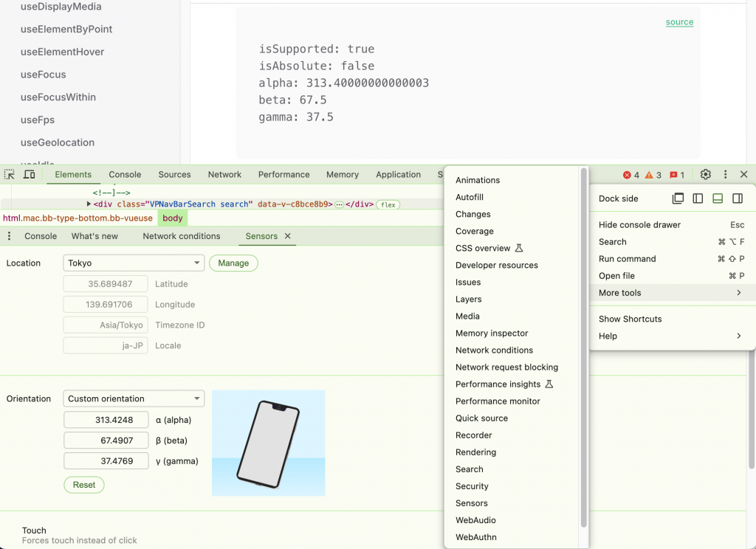Screen dimensions: 756x549
Task: Click the ellipsis badge in the div node
Action: 339,204
